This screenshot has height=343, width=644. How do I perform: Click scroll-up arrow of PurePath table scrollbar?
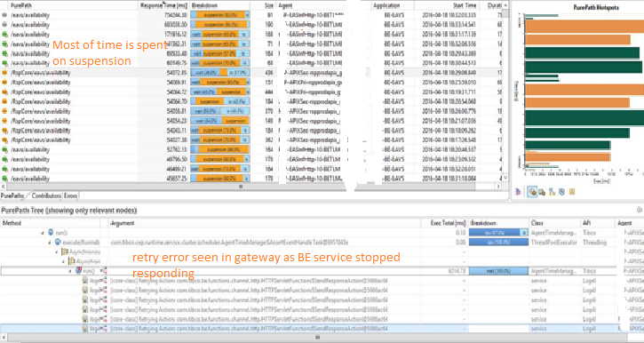point(505,5)
